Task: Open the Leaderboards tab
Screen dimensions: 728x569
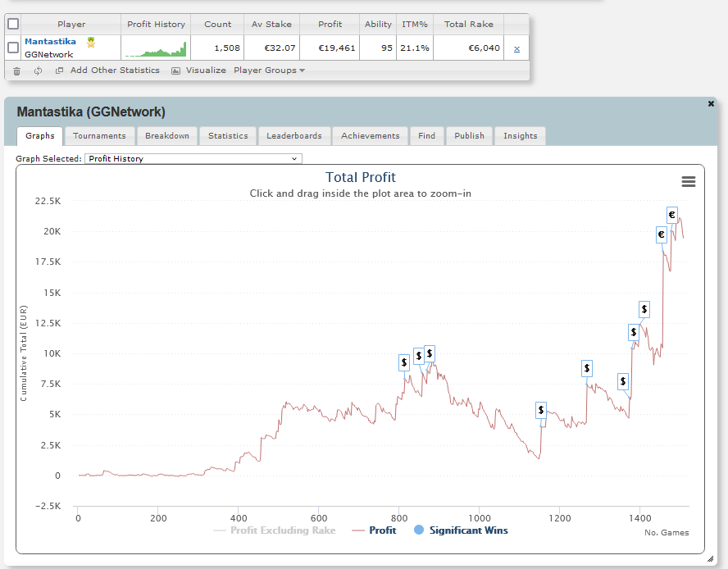Action: [x=293, y=135]
